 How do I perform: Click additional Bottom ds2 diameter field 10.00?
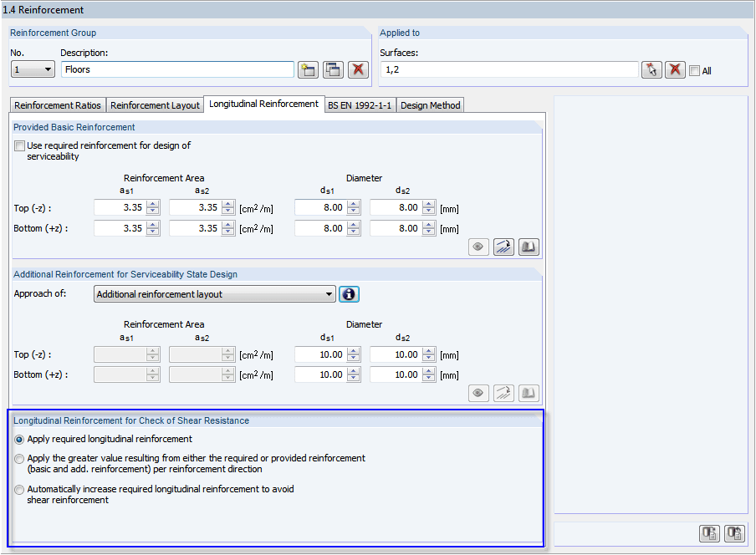(x=396, y=374)
